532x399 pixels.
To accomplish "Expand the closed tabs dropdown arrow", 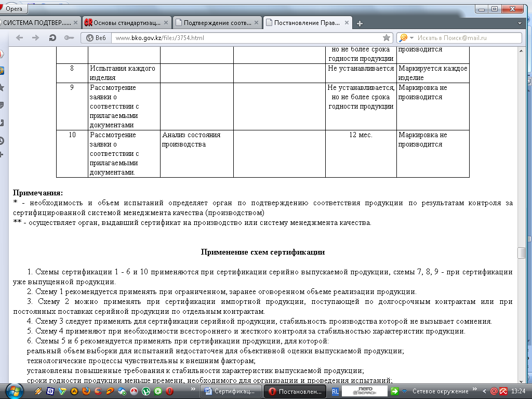I will point(520,23).
